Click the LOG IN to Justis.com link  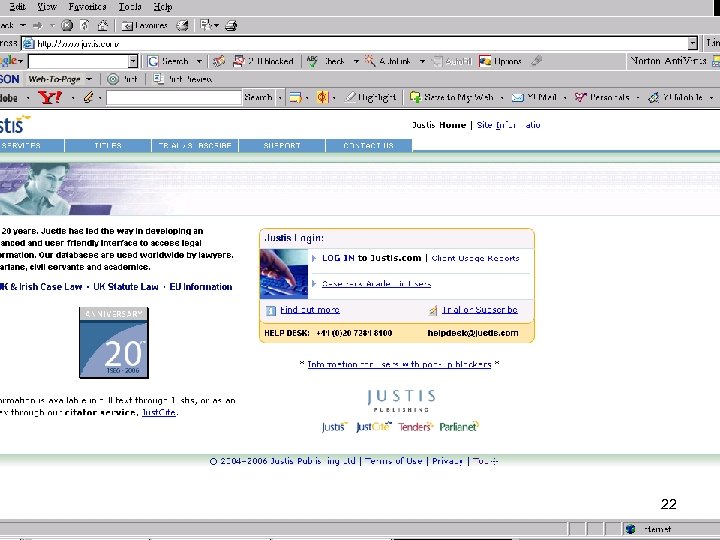click(371, 258)
